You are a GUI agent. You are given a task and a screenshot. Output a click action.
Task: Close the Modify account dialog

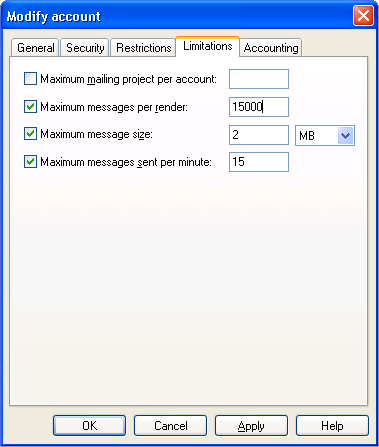point(363,16)
